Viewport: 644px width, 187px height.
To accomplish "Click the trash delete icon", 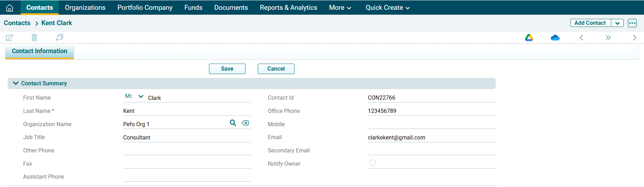I will click(x=34, y=37).
